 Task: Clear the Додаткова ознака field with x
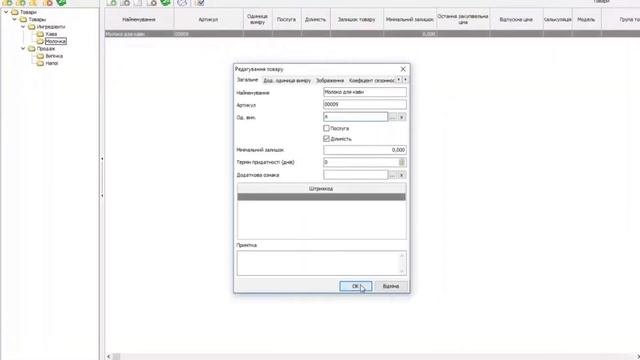(x=402, y=175)
